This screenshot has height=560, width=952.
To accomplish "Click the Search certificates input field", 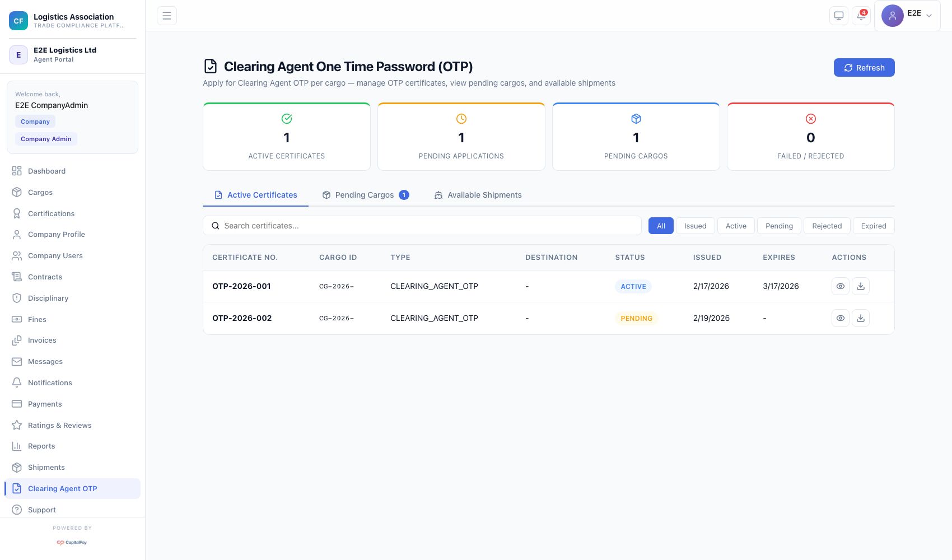I will pyautogui.click(x=422, y=226).
